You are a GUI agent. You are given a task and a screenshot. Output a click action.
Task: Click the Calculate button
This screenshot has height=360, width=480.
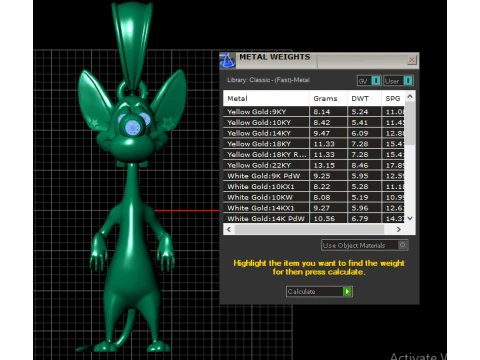coord(319,292)
